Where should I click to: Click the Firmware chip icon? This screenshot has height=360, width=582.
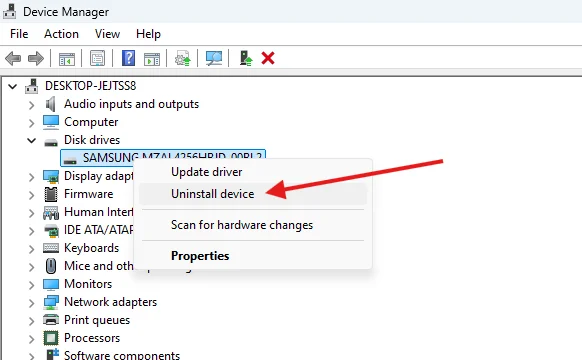[51, 194]
